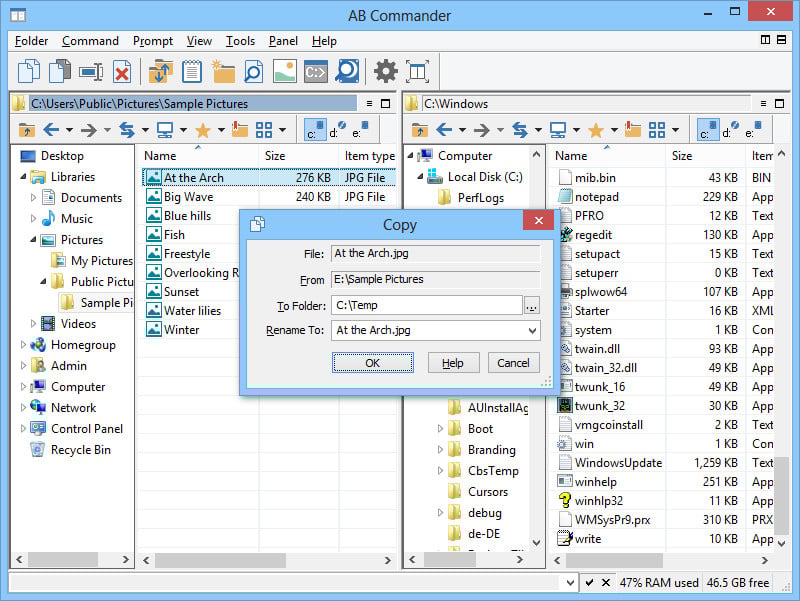Click the To Folder input field
800x601 pixels.
426,305
